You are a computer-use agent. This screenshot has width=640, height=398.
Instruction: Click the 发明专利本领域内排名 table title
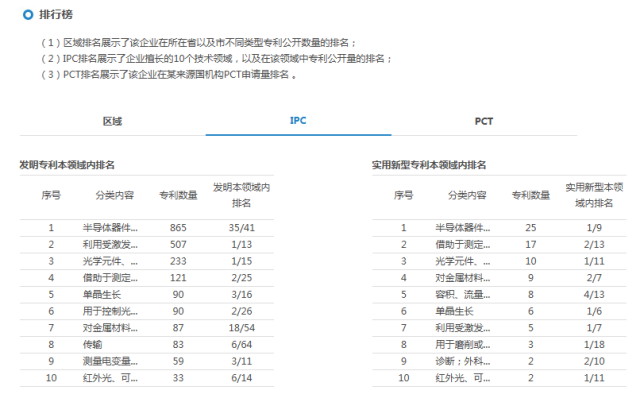click(67, 165)
